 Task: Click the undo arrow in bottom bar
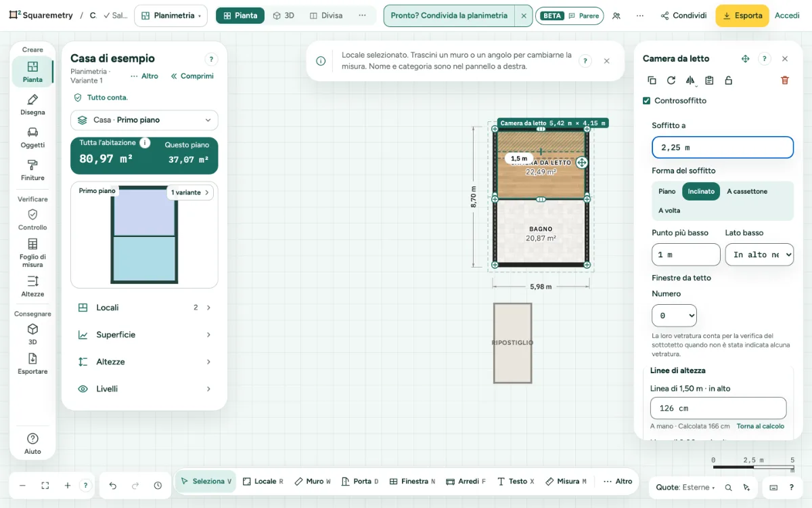coord(113,486)
